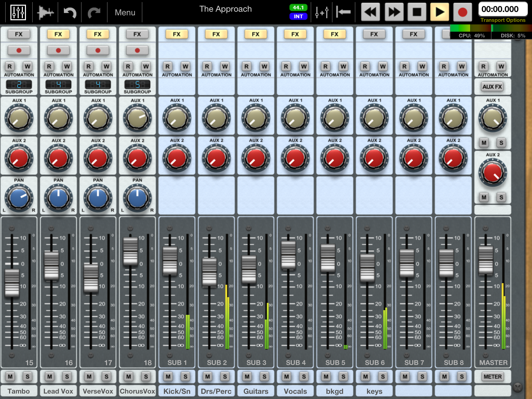
Task: Select the Drs/Perc subgroup name label
Action: pos(216,391)
